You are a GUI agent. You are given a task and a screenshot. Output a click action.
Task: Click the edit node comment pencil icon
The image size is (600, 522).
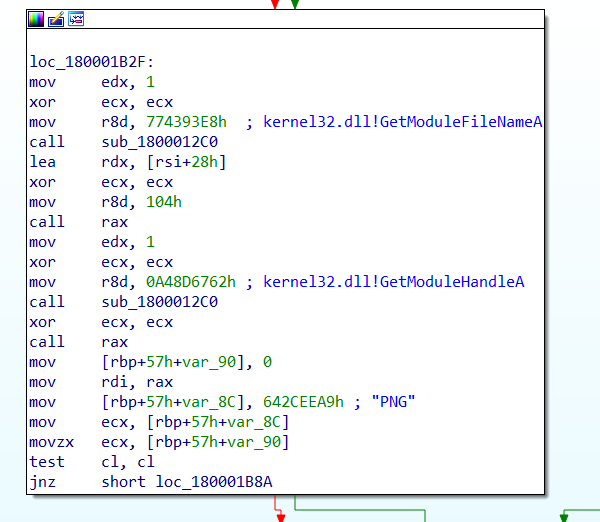(x=56, y=19)
